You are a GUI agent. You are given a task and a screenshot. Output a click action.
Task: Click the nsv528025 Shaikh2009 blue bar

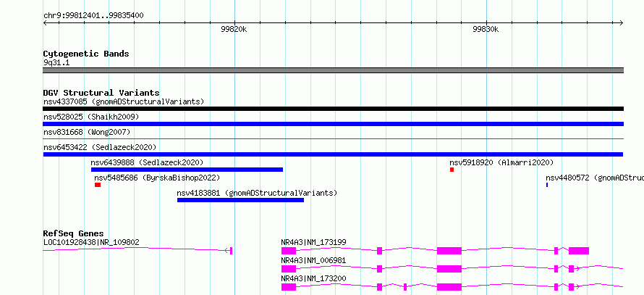(333, 124)
